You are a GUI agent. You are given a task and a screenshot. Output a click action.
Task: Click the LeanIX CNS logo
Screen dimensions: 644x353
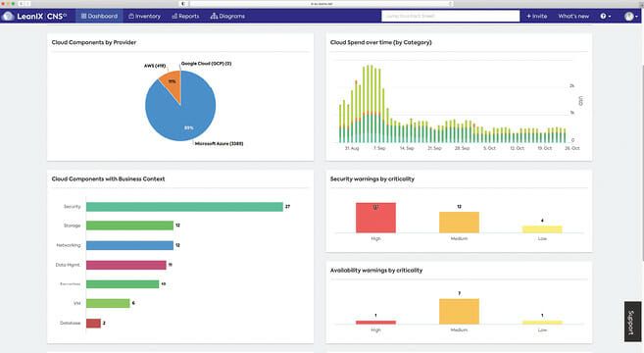pos(34,16)
